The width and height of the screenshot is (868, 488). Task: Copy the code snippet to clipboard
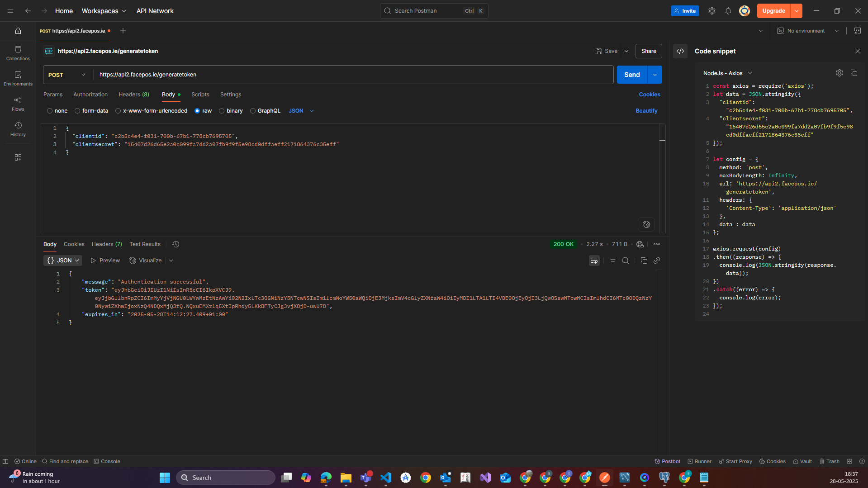854,73
